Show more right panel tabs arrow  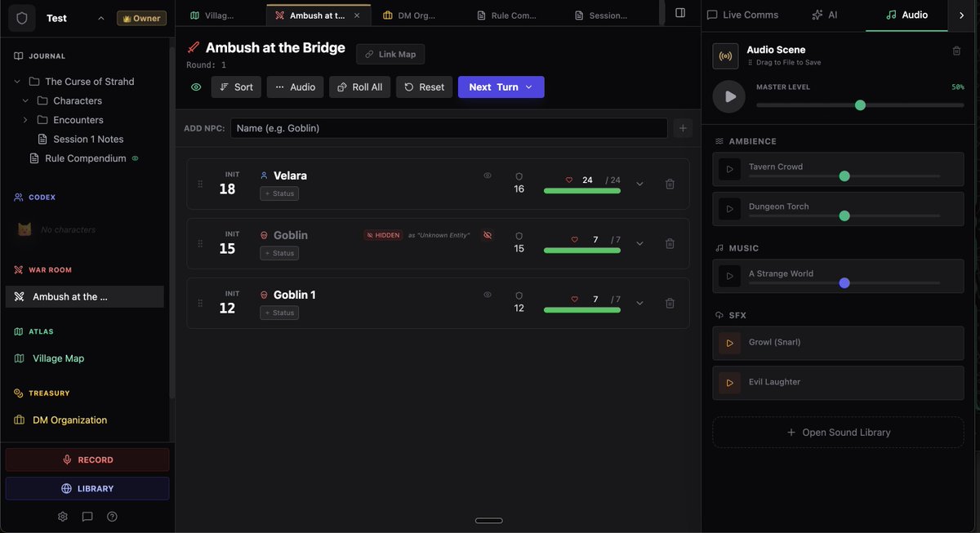point(961,15)
